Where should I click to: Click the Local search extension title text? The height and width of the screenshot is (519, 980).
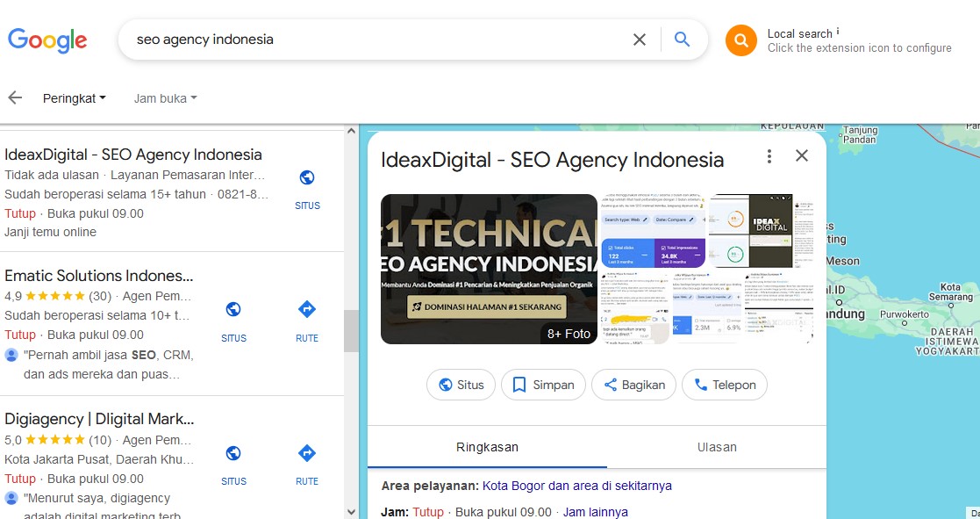pyautogui.click(x=799, y=33)
